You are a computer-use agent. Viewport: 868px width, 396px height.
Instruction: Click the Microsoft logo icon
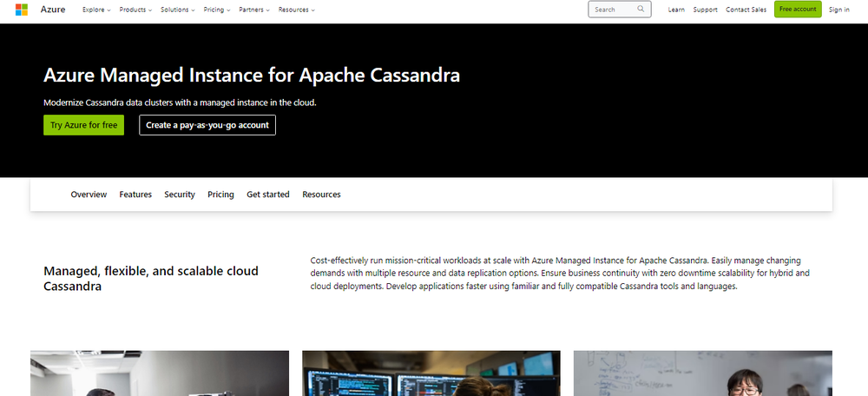tap(22, 10)
